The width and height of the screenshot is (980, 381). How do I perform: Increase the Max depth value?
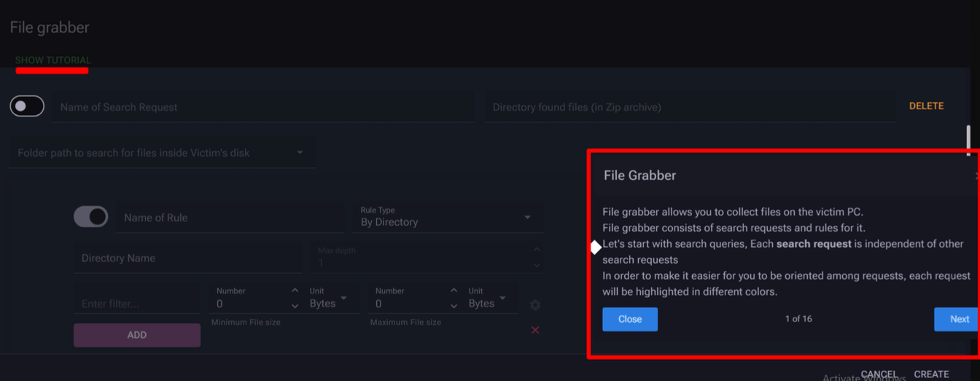pos(537,250)
